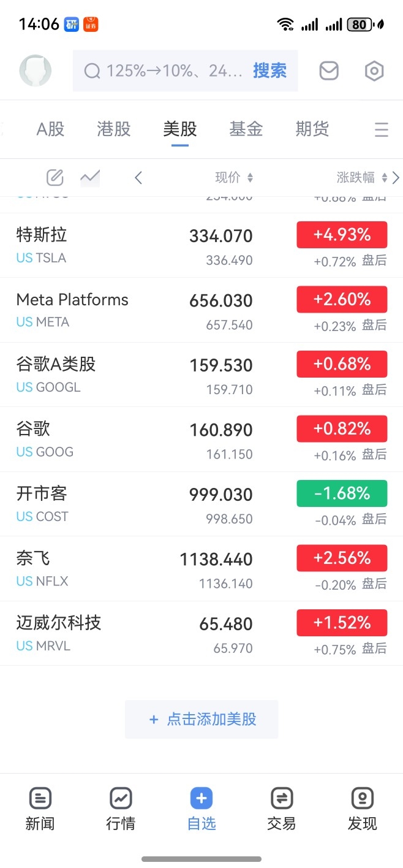The width and height of the screenshot is (403, 868).
Task: Open the 发现 discover icon
Action: [363, 798]
